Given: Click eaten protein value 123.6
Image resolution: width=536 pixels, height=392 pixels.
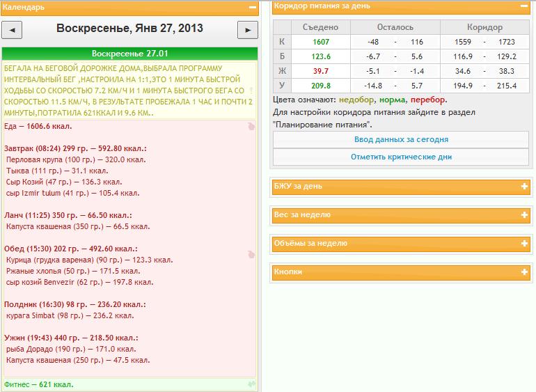Looking at the screenshot, I should pos(321,56).
